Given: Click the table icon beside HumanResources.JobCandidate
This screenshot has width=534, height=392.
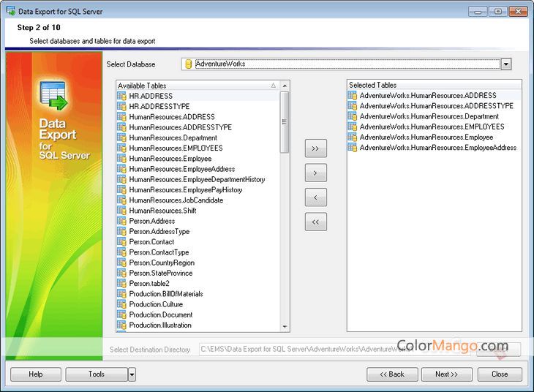Looking at the screenshot, I should (121, 200).
